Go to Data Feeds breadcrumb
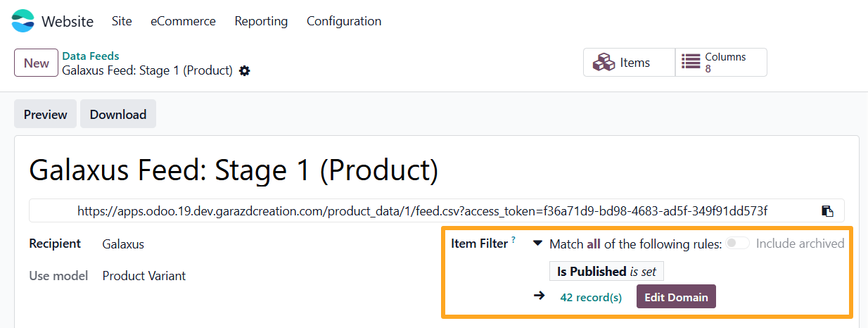Screen dimensions: 868x328 91,56
